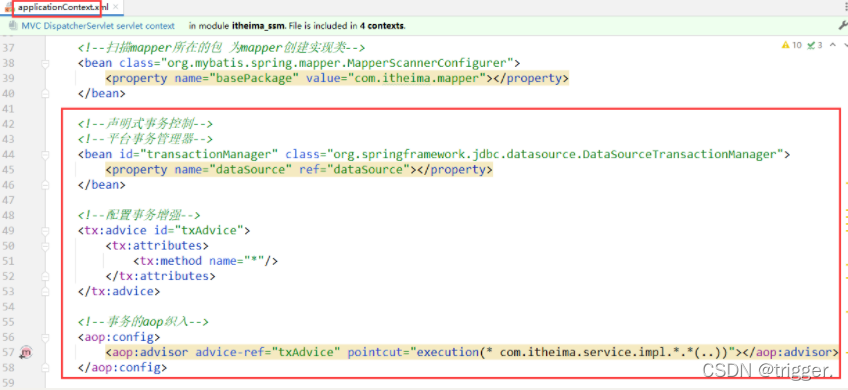Click the "itheima_ssm" module name in the banner
This screenshot has height=390, width=848.
[259, 25]
